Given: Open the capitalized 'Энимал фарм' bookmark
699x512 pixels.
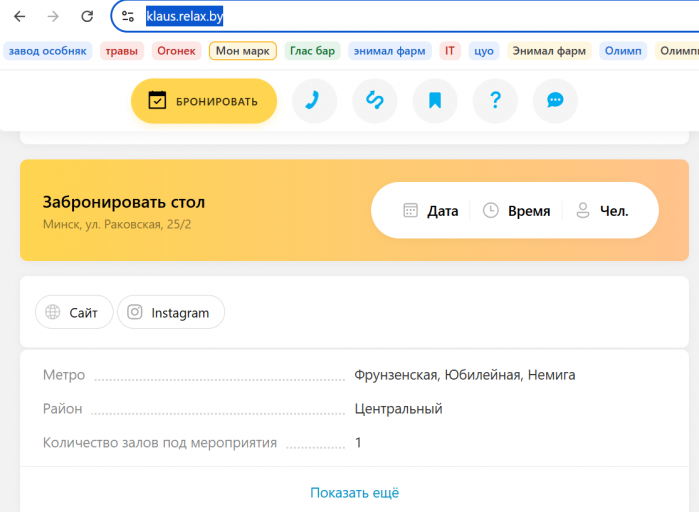Looking at the screenshot, I should tap(549, 51).
